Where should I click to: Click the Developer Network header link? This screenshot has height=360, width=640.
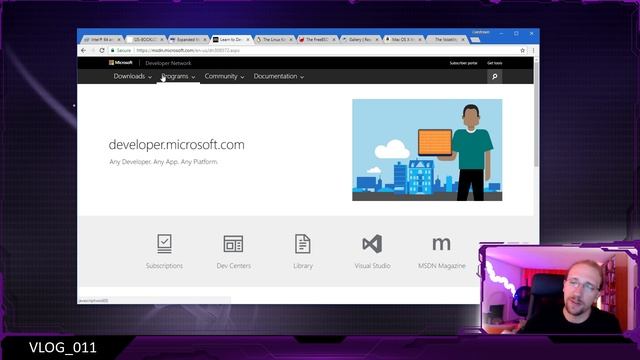(x=168, y=63)
